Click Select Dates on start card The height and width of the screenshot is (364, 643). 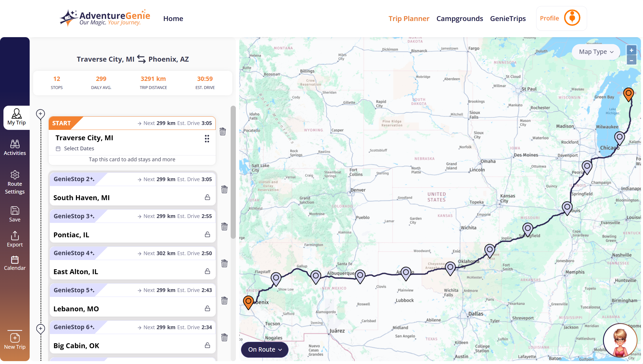tap(79, 149)
